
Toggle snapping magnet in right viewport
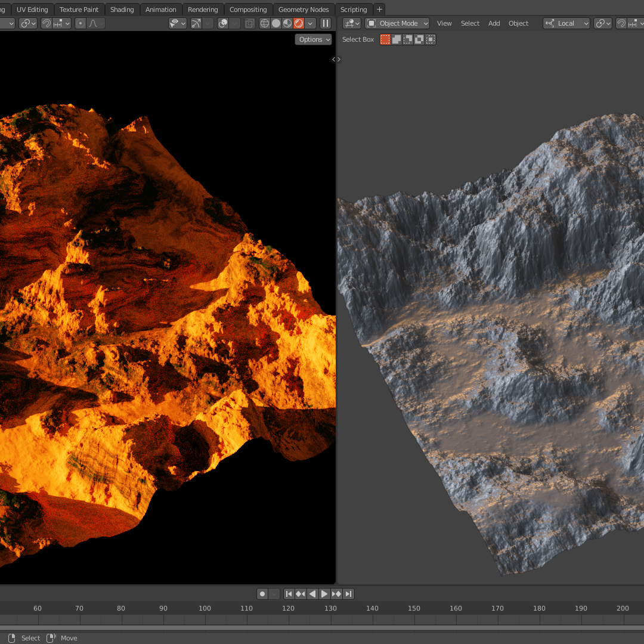621,23
